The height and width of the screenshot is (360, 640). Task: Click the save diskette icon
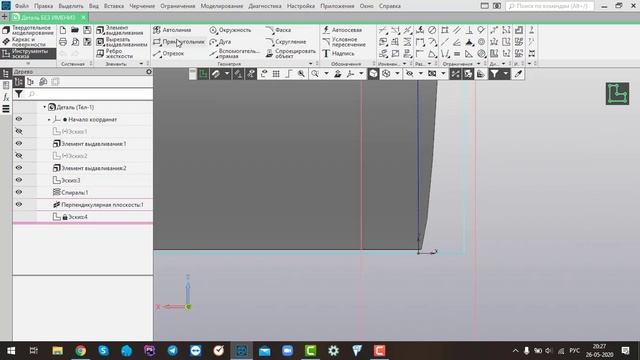[87, 30]
